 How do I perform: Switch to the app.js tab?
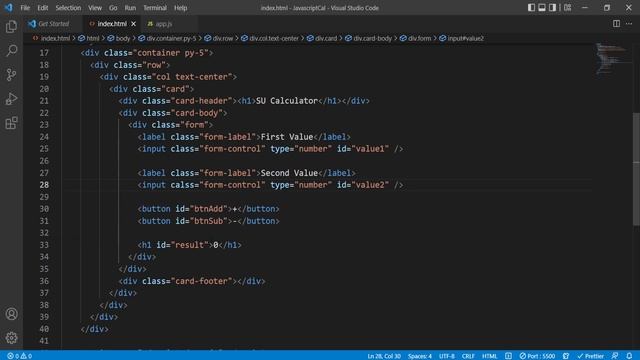tap(163, 24)
